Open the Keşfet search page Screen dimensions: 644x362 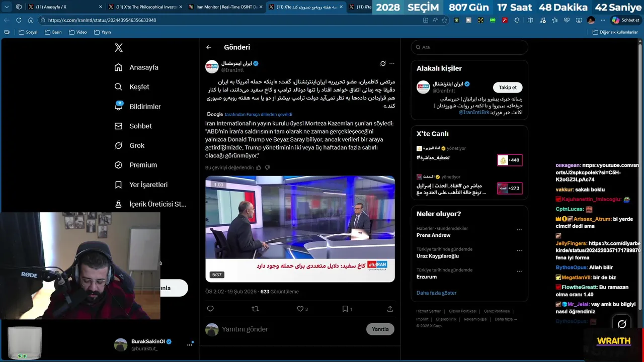132,87
